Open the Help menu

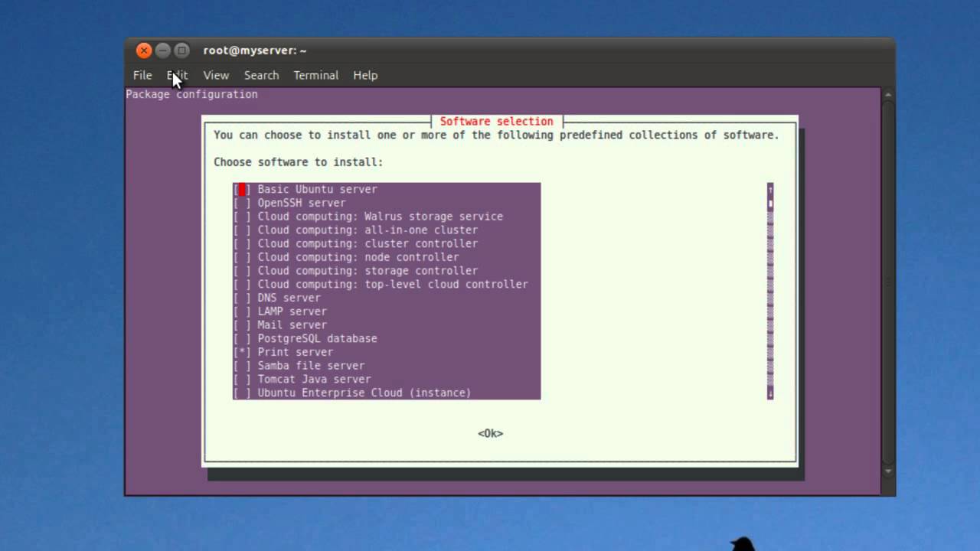coord(365,75)
